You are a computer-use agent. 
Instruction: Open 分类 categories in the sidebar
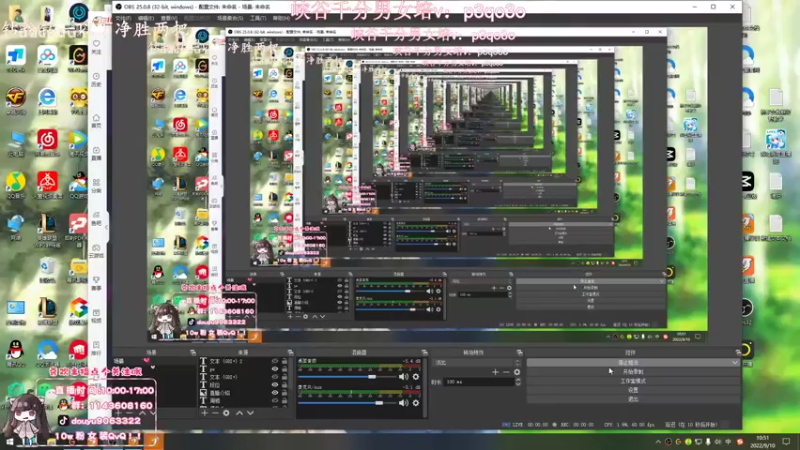pos(96,186)
